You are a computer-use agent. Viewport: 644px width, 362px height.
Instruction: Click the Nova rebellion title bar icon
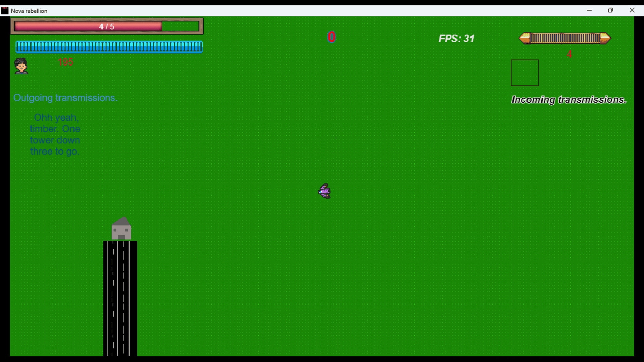pos(5,10)
